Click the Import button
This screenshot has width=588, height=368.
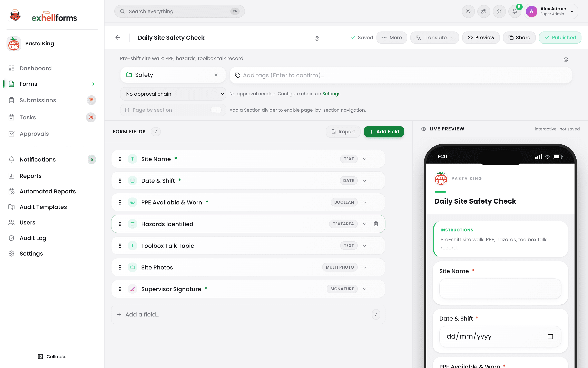[343, 132]
